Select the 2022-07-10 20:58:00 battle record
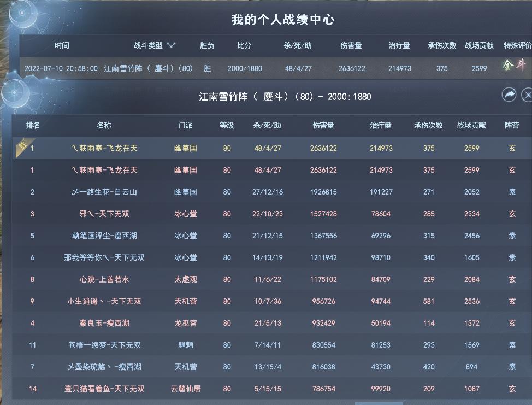The width and height of the screenshot is (532, 405). pos(275,68)
